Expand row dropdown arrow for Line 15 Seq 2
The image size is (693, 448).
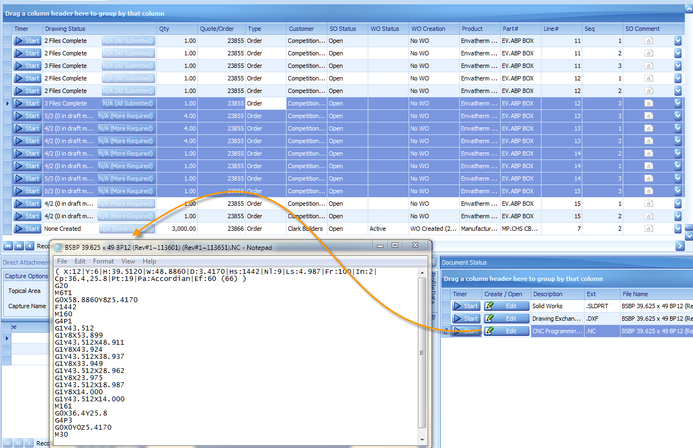point(678,216)
